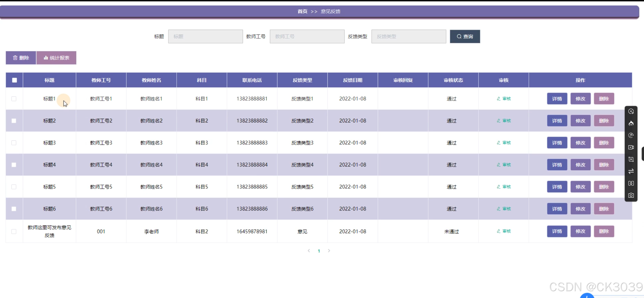Select page number 1 in pagination
This screenshot has height=298, width=644.
(319, 251)
